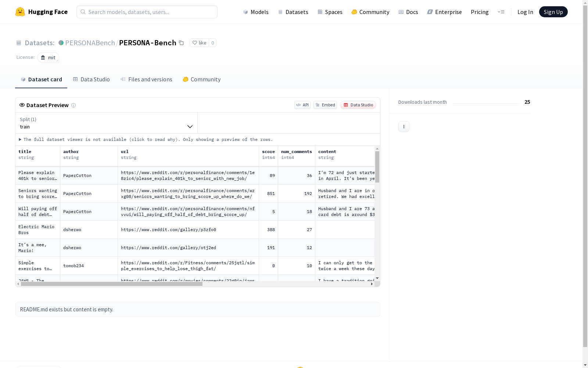Click the score value 388
588x368 pixels.
(x=271, y=230)
